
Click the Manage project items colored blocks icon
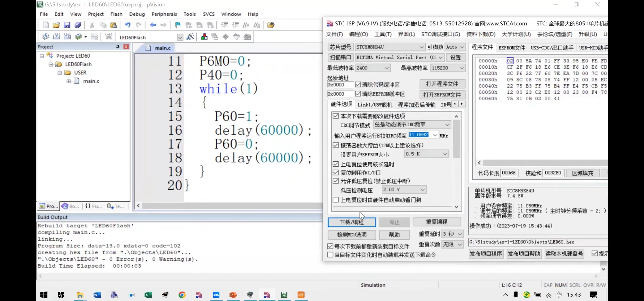[x=204, y=37]
